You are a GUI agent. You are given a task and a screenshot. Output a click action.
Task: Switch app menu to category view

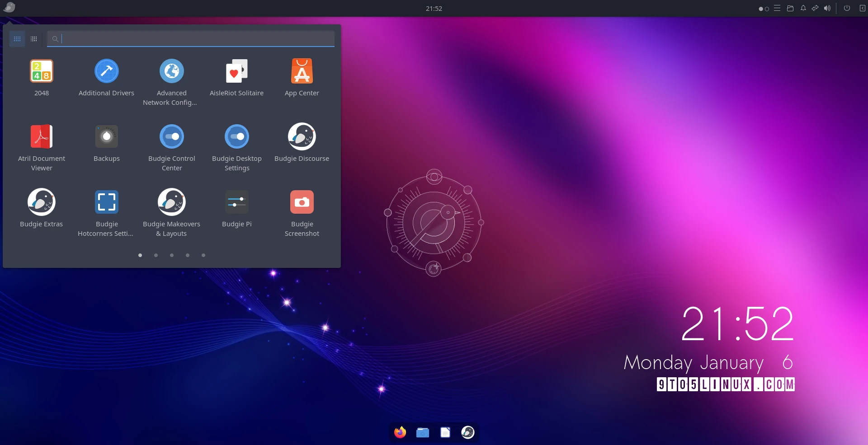click(x=34, y=39)
